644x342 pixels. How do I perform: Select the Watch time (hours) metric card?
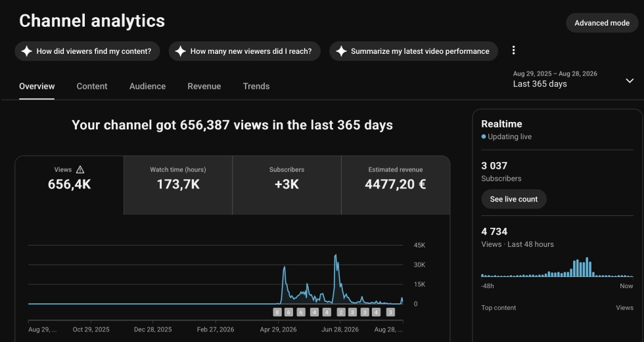pos(178,185)
